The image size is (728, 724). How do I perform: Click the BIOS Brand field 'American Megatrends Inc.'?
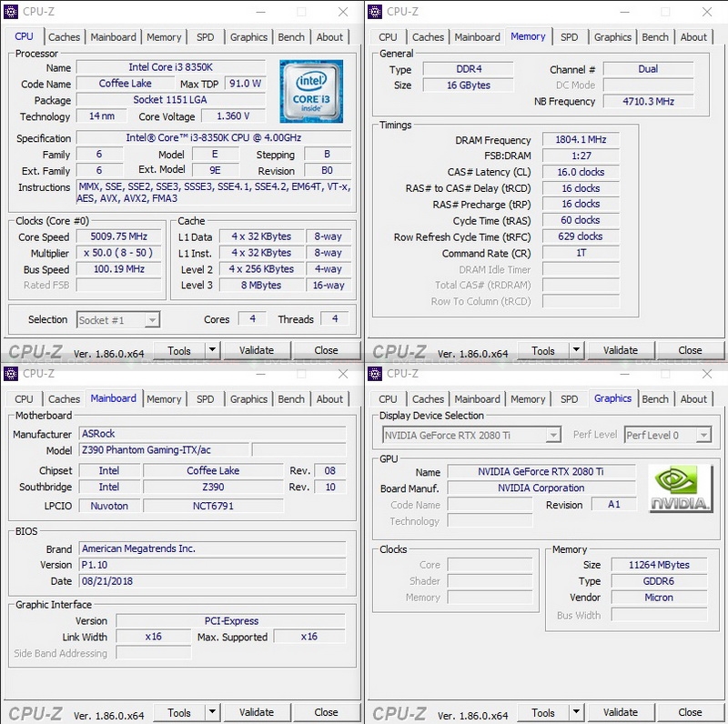(212, 548)
